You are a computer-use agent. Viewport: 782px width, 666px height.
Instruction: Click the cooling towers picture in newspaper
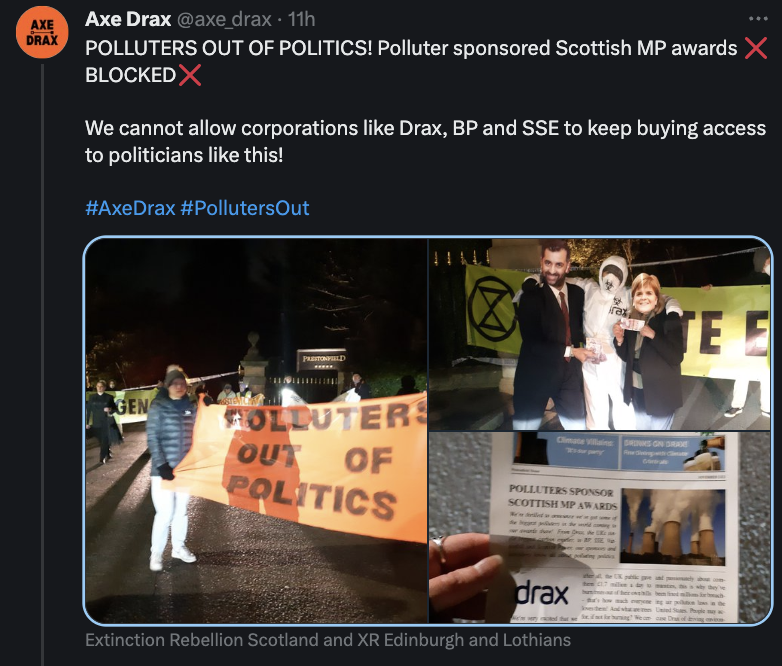tap(673, 527)
